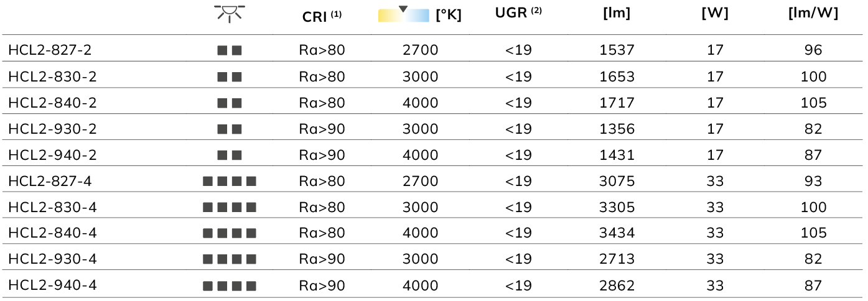Viewport: 868px width, 301px height.
Task: Click the color temperature gradient swatch
Action: tap(404, 15)
